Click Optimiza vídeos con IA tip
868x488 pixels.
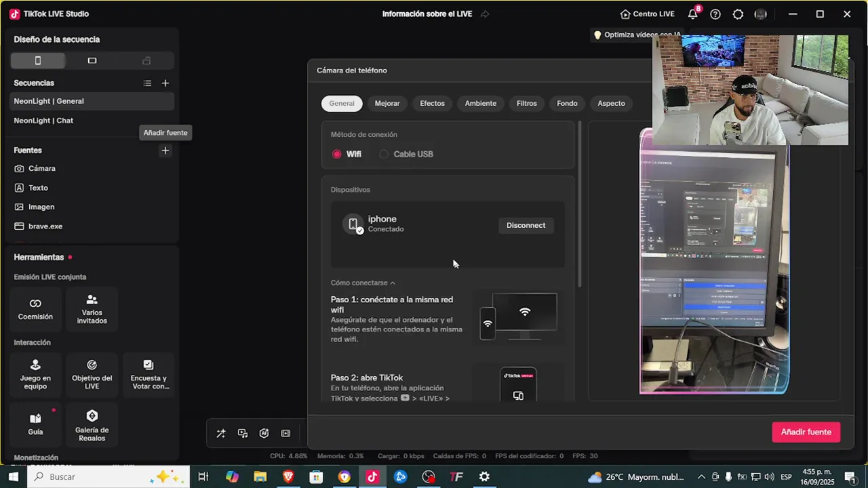point(637,35)
